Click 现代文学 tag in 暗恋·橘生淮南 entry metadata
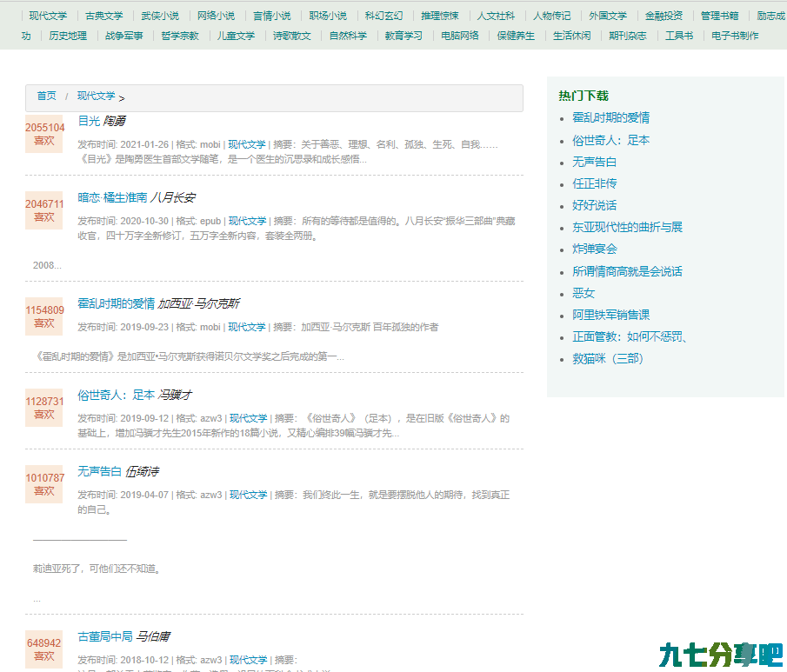This screenshot has width=787, height=672. click(248, 221)
